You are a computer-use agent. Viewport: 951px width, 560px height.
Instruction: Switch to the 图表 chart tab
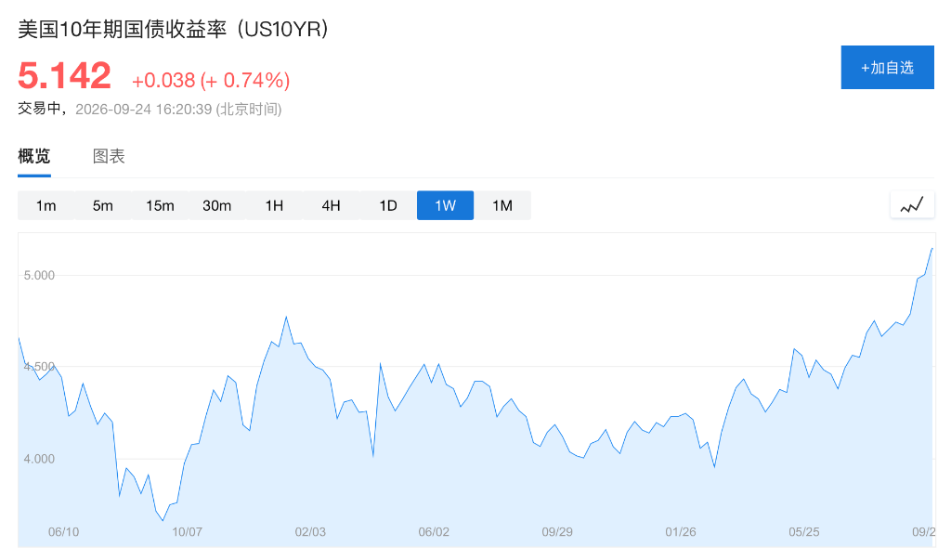click(x=109, y=157)
